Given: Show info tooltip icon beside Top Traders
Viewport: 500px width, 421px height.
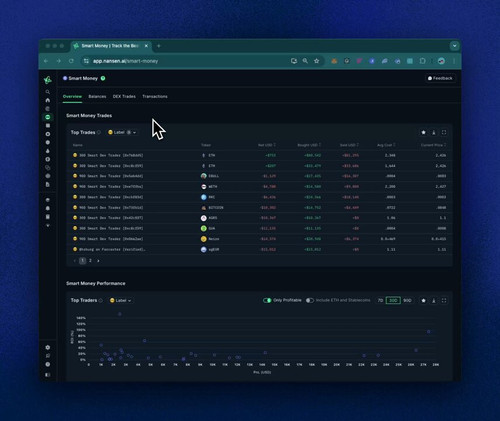Looking at the screenshot, I should click(101, 300).
